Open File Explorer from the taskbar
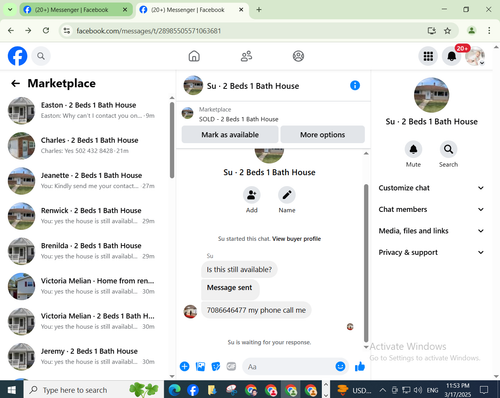500x398 pixels. (212, 390)
